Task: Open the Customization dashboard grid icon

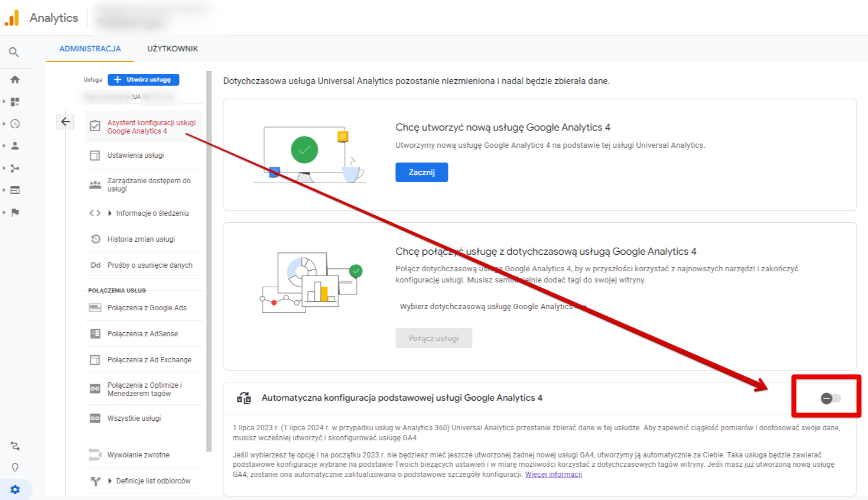Action: [15, 102]
